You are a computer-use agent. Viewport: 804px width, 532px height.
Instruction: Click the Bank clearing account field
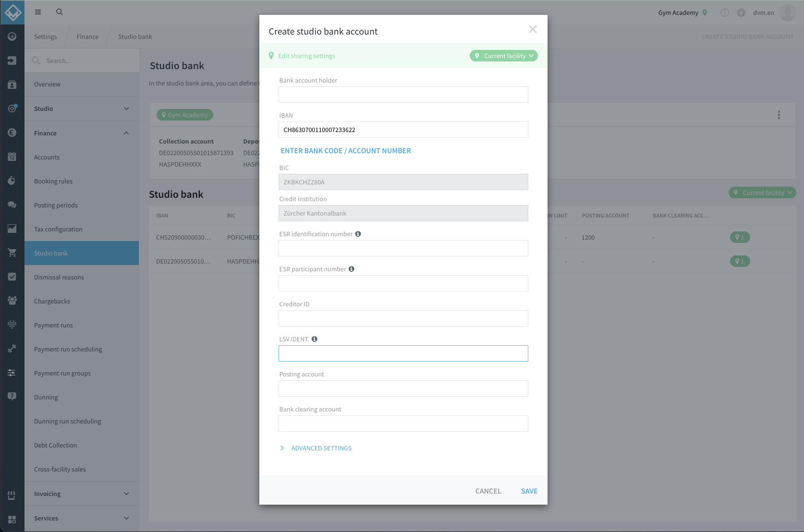click(x=403, y=423)
